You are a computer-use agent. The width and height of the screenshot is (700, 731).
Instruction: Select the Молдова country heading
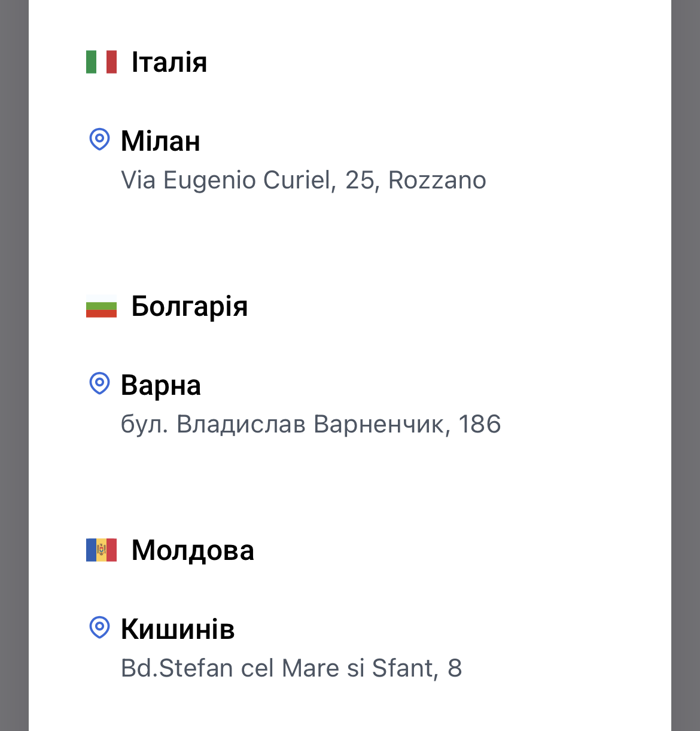(x=193, y=550)
